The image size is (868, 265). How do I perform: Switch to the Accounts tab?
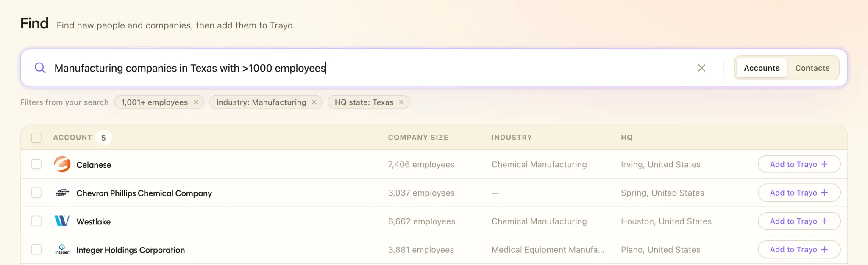[762, 68]
